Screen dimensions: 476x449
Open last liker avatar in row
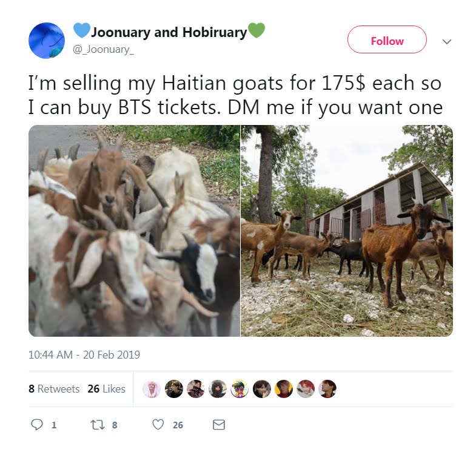click(327, 388)
